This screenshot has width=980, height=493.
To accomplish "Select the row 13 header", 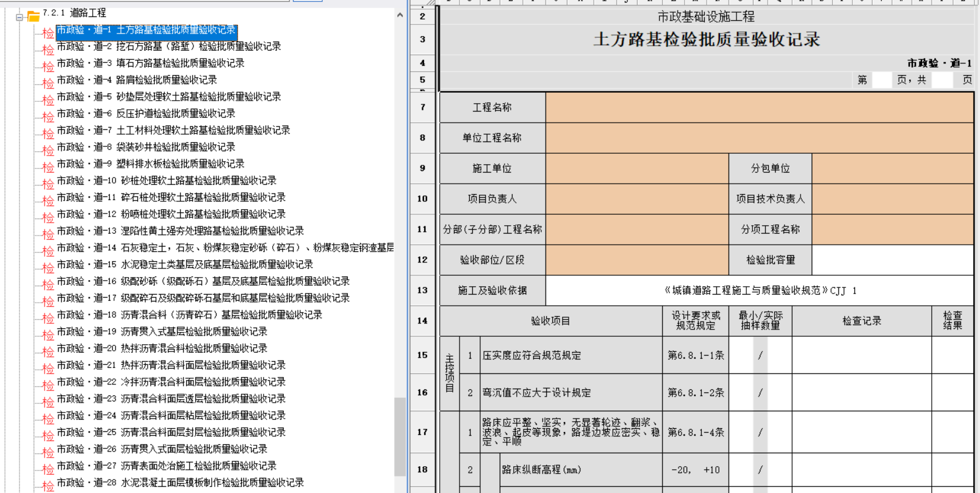I will click(422, 290).
